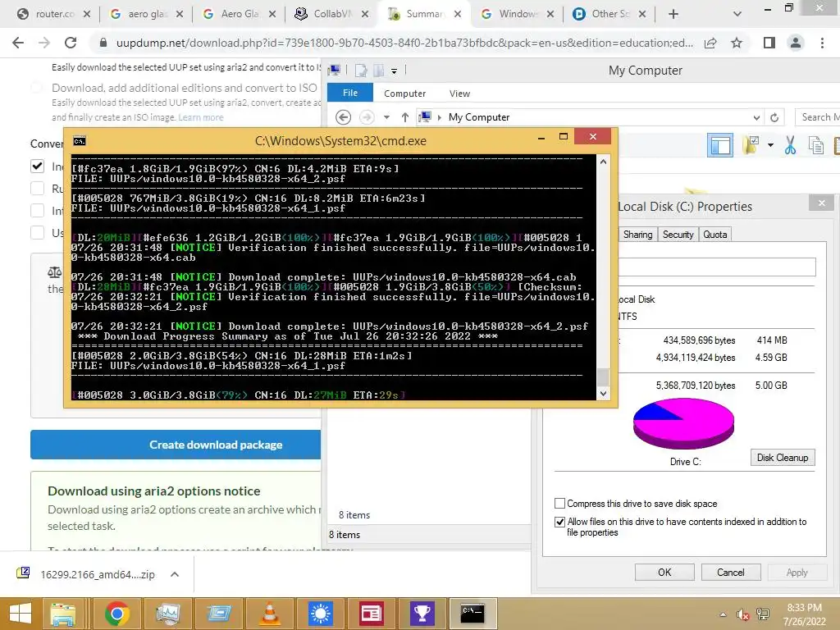Open the red news app on taskbar
This screenshot has width=840, height=630.
pos(372,614)
